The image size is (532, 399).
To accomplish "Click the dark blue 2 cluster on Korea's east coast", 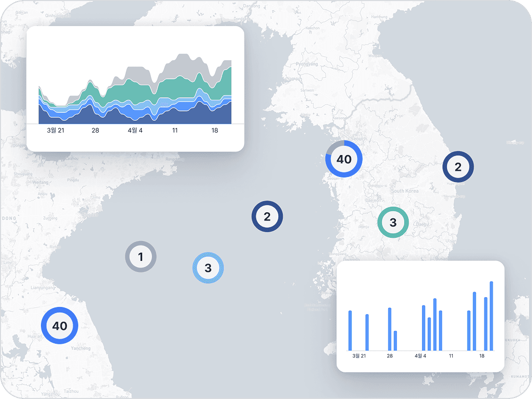I will 458,167.
